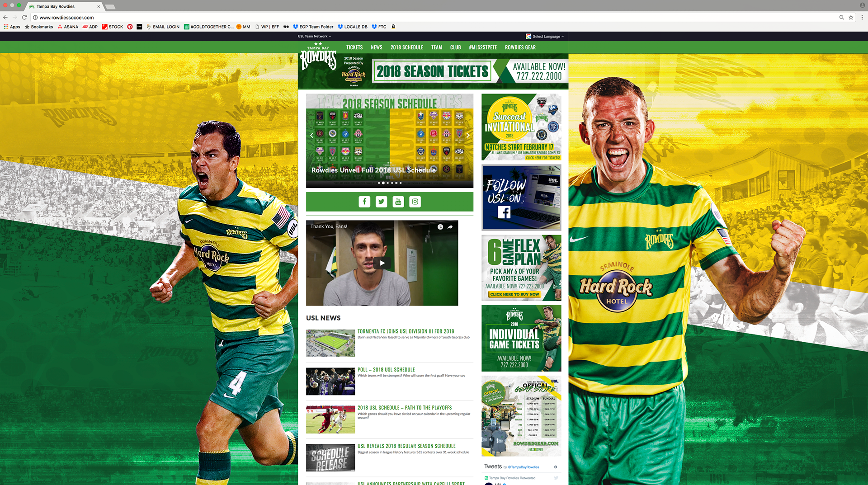The image size is (868, 485).
Task: Play the Thank You, Fans! video
Action: pos(382,263)
